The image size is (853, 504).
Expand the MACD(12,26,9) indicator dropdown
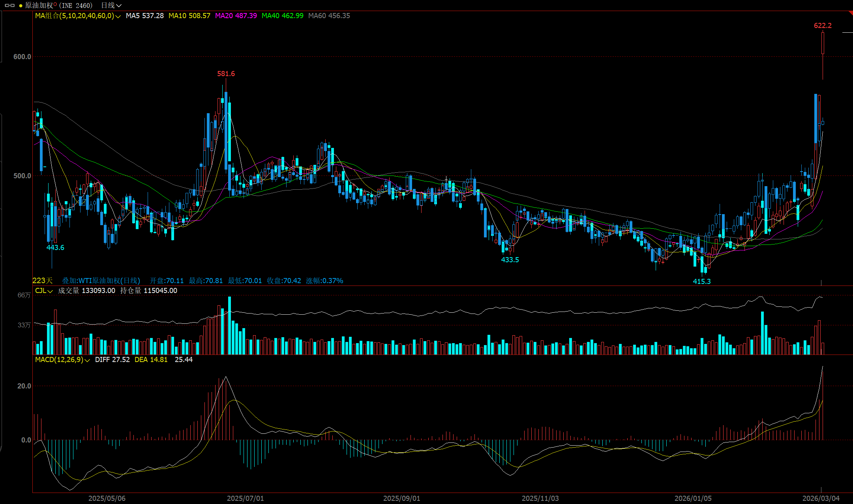tap(87, 360)
